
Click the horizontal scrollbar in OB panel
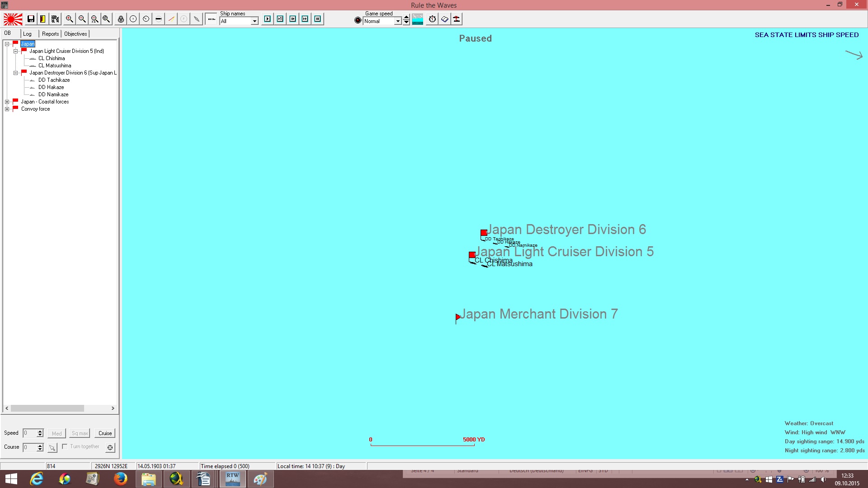click(x=47, y=408)
